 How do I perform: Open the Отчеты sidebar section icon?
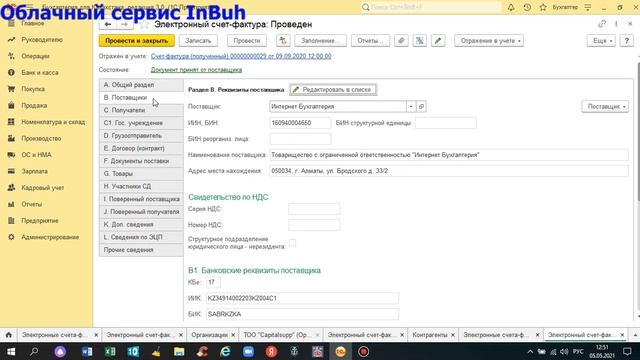(x=11, y=204)
